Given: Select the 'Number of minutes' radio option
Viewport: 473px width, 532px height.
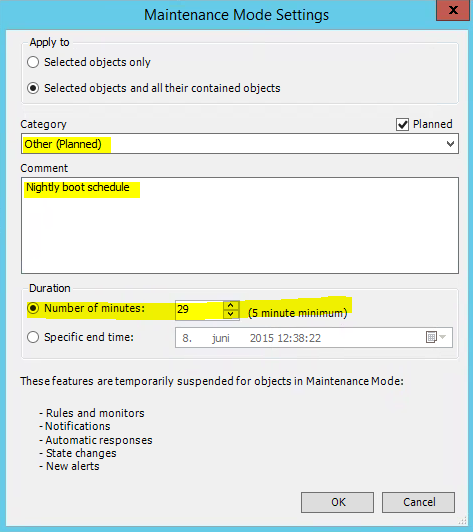Looking at the screenshot, I should tap(33, 308).
